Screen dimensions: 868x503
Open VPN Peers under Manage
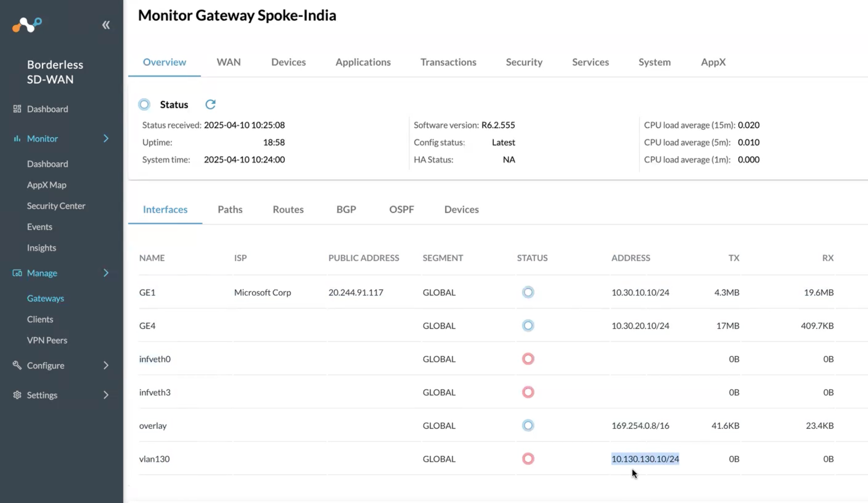click(x=47, y=340)
